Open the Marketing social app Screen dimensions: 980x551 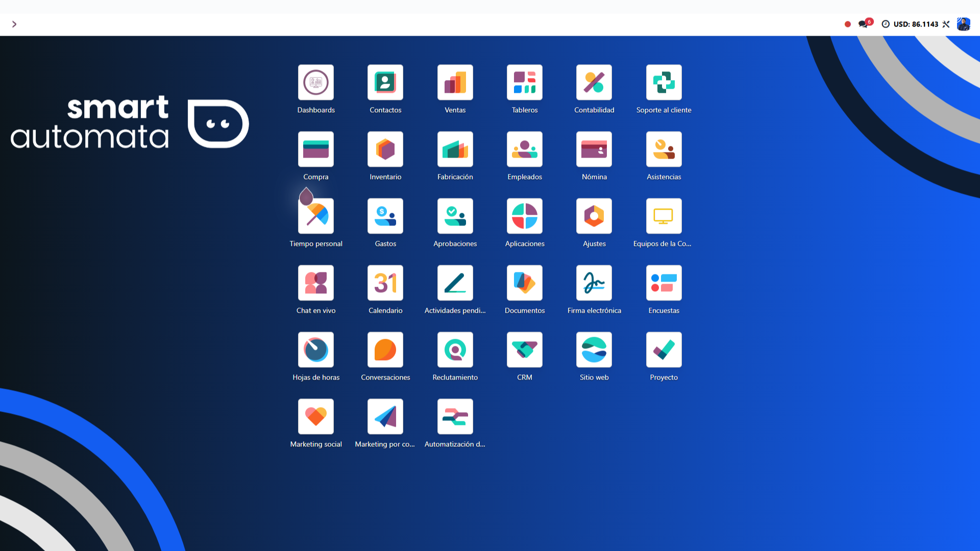pos(316,416)
